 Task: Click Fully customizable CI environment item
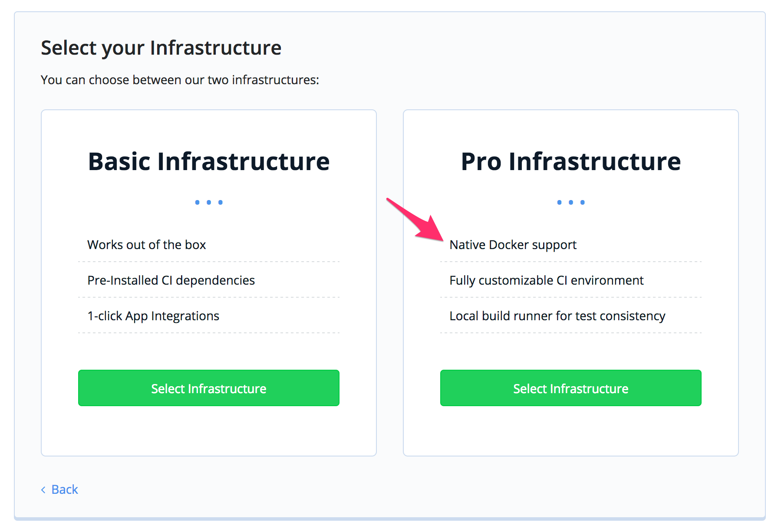546,280
